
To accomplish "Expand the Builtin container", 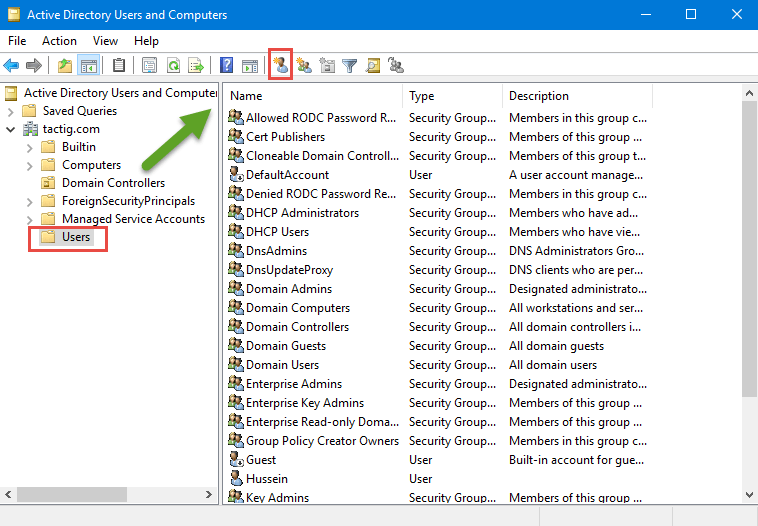I will pyautogui.click(x=29, y=148).
